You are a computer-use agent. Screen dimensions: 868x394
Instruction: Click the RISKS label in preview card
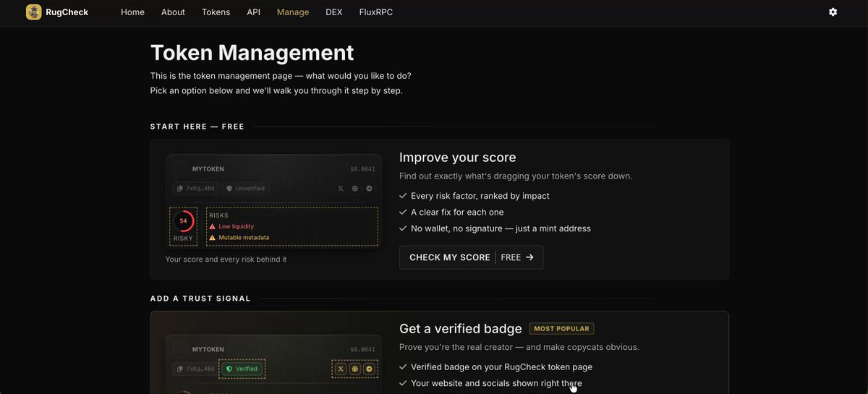coord(218,215)
